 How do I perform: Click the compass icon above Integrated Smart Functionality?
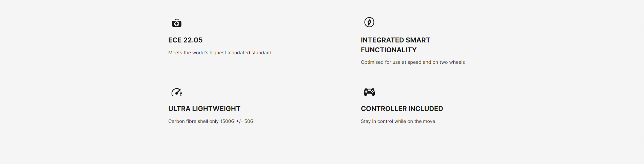pyautogui.click(x=369, y=22)
